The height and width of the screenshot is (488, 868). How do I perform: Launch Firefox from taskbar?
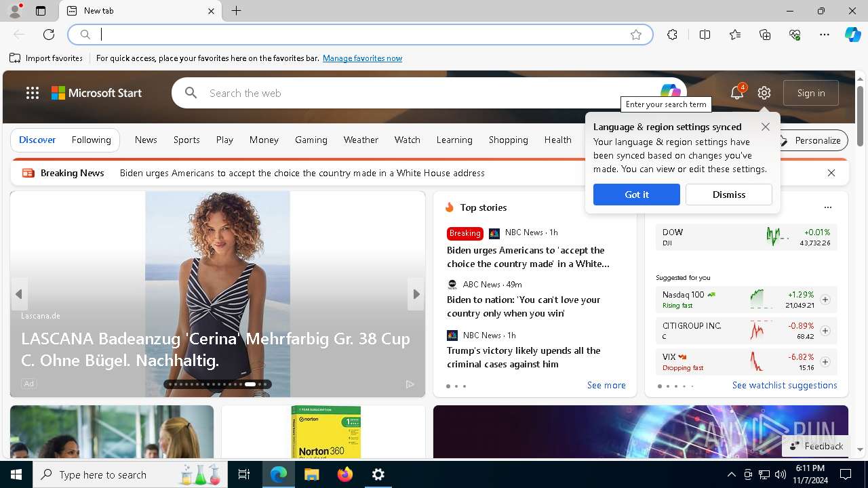click(x=345, y=474)
